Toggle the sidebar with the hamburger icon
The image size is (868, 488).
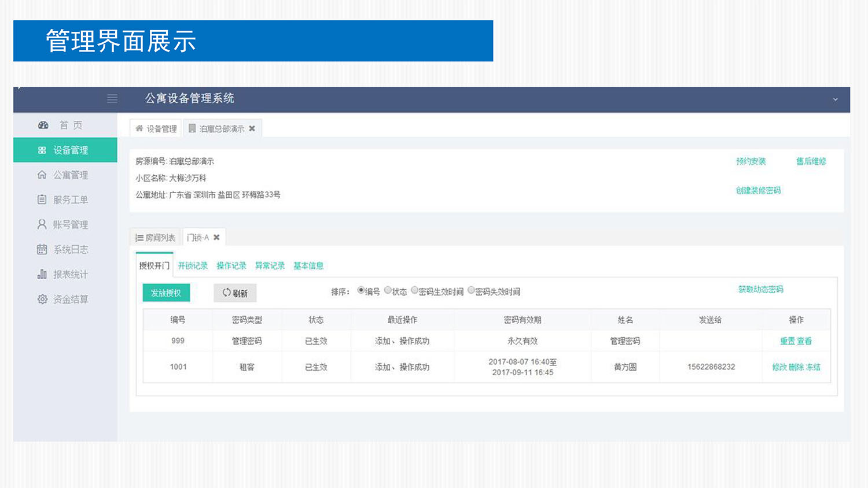tap(112, 99)
